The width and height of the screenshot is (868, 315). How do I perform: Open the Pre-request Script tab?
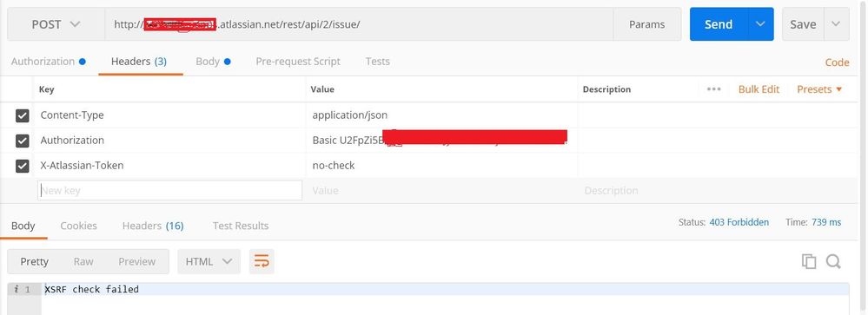coord(298,62)
